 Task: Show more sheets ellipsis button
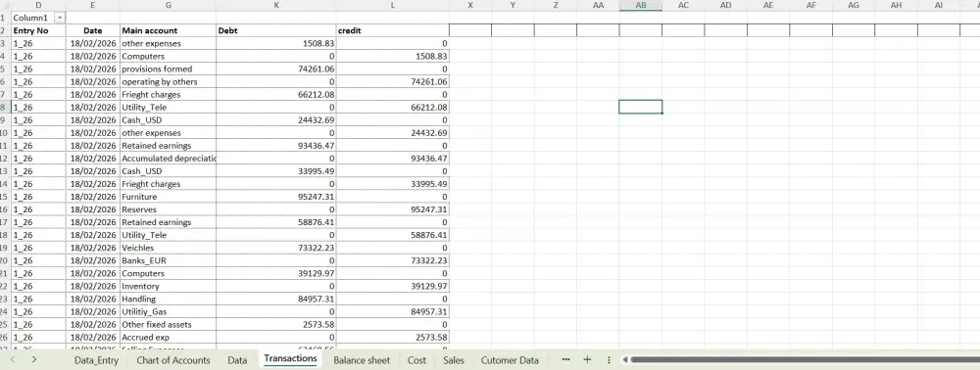[x=566, y=359]
